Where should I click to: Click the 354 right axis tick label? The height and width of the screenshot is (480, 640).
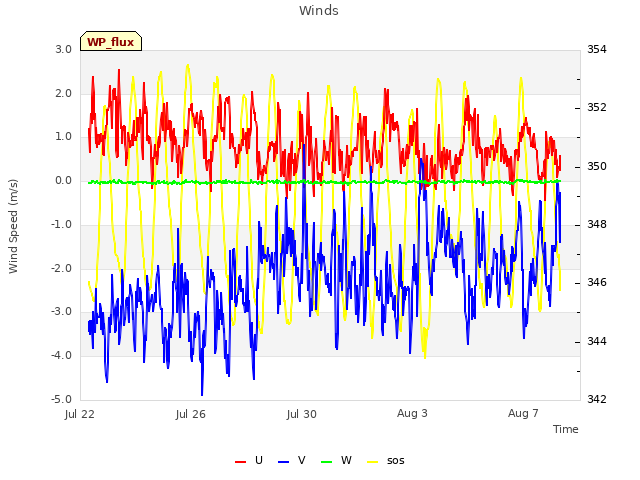(x=597, y=49)
